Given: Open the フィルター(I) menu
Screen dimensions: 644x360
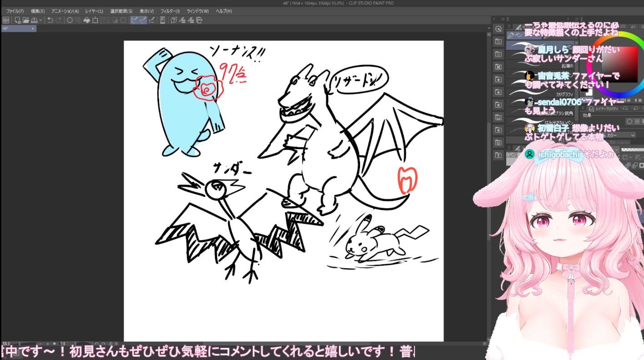Looking at the screenshot, I should click(x=170, y=11).
